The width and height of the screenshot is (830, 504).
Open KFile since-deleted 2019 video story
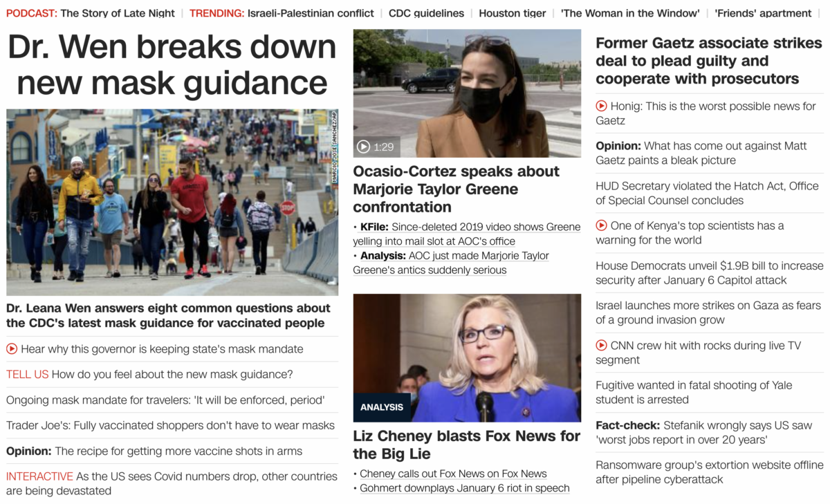(x=467, y=234)
